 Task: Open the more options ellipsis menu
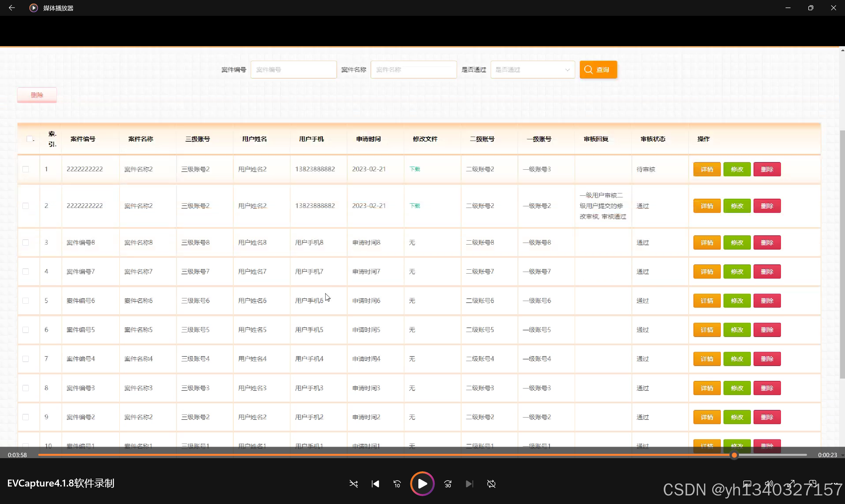(x=834, y=484)
